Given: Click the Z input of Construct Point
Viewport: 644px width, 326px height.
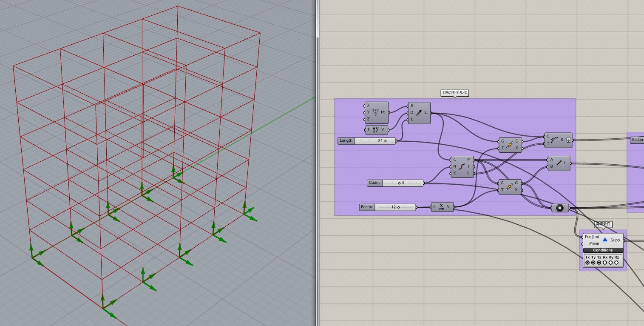Looking at the screenshot, I should [368, 119].
